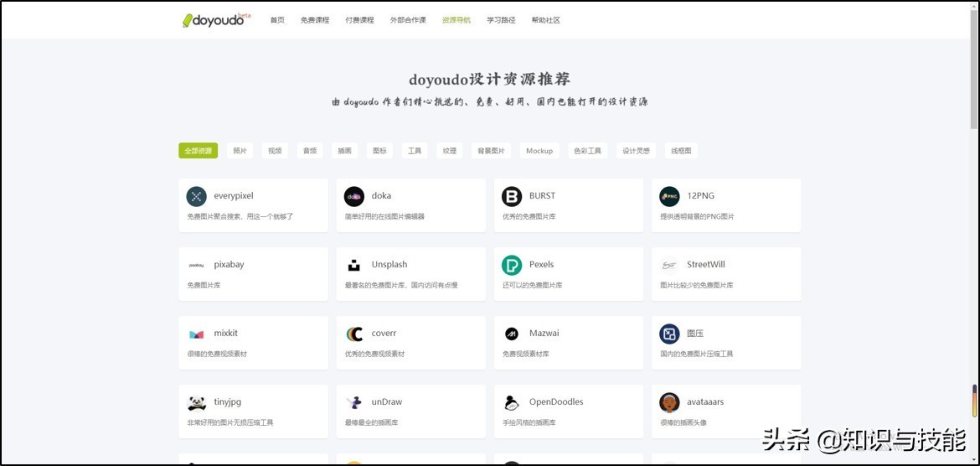Click the BURST logo icon
Image resolution: width=980 pixels, height=466 pixels.
pos(511,196)
